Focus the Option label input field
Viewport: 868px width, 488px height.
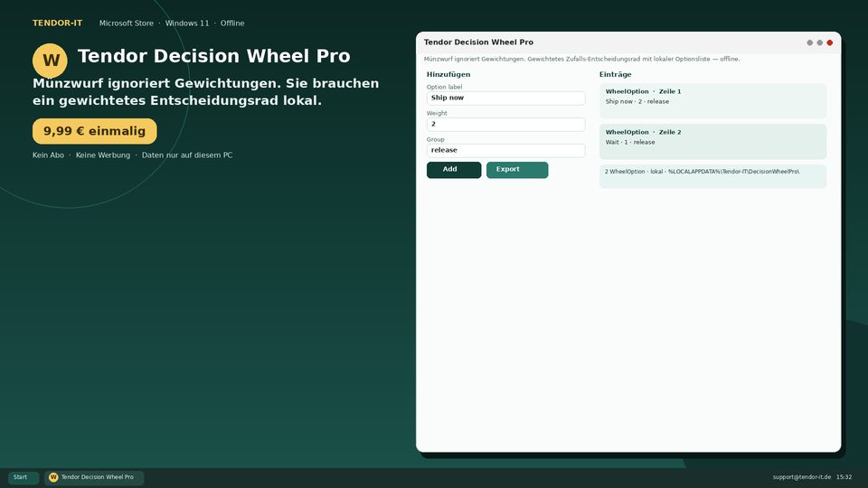506,98
